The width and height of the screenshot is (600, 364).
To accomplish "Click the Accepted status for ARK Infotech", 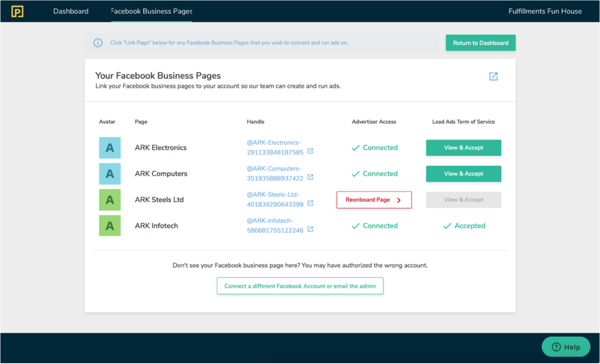I will point(464,226).
